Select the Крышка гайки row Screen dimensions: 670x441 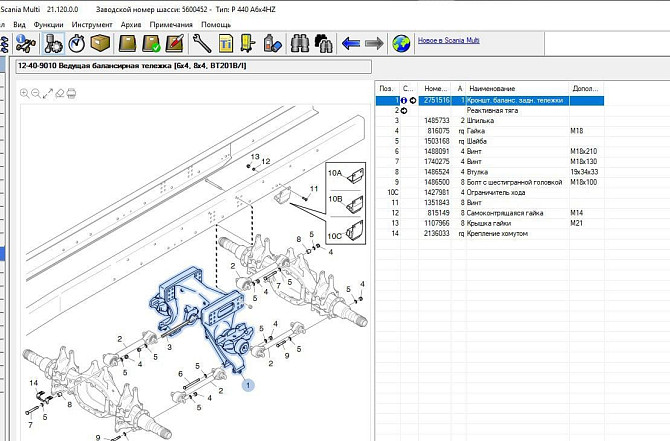click(490, 223)
